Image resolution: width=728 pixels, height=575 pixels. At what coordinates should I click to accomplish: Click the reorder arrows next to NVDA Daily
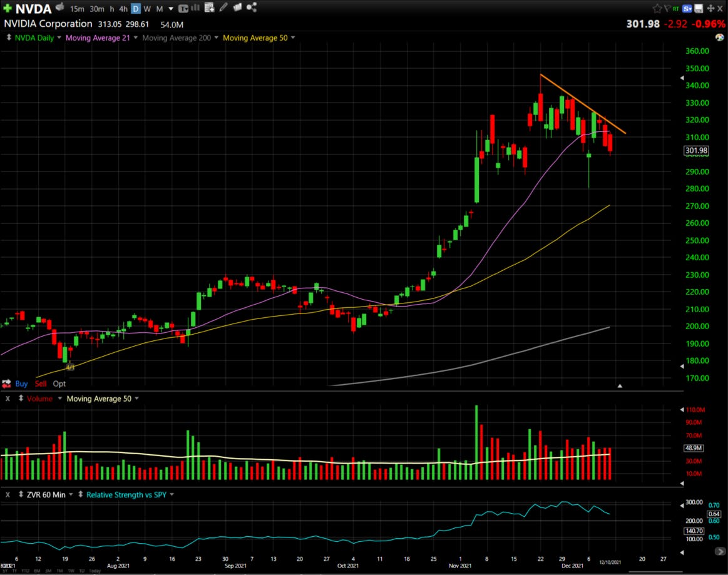(8, 37)
